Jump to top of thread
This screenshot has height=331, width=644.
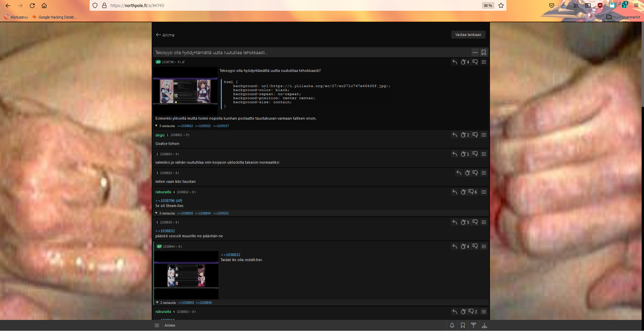coord(474,325)
